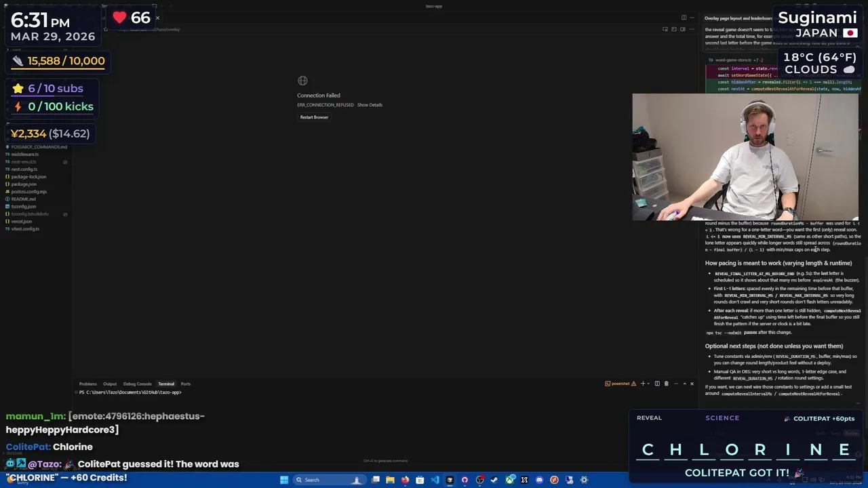This screenshot has height=488, width=868.
Task: Switch to the Output panel tab
Action: point(110,384)
